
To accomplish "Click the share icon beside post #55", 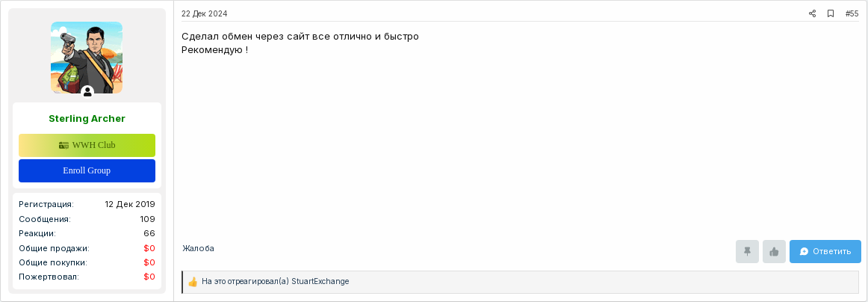I will click(x=812, y=14).
